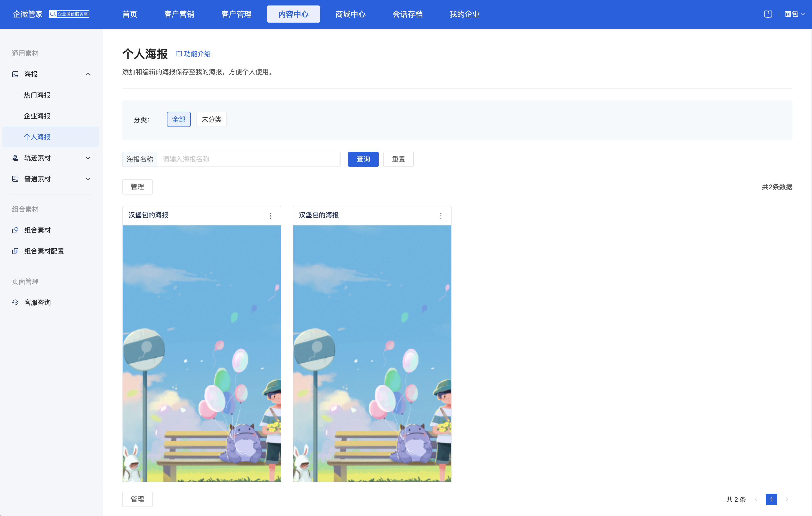Click the 功能介绍 book icon
Viewport: 812px width, 516px height.
(179, 54)
